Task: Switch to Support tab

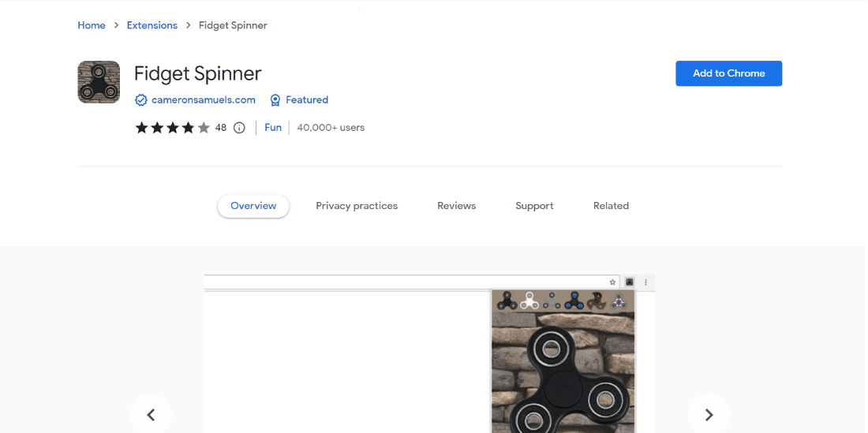Action: click(x=535, y=207)
